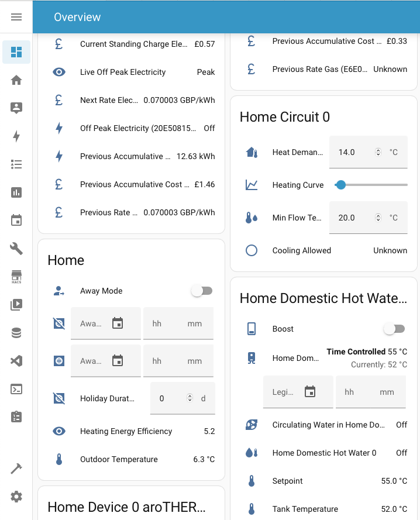This screenshot has width=420, height=520.
Task: Click the Heat Demand stepper arrows
Action: pos(378,152)
